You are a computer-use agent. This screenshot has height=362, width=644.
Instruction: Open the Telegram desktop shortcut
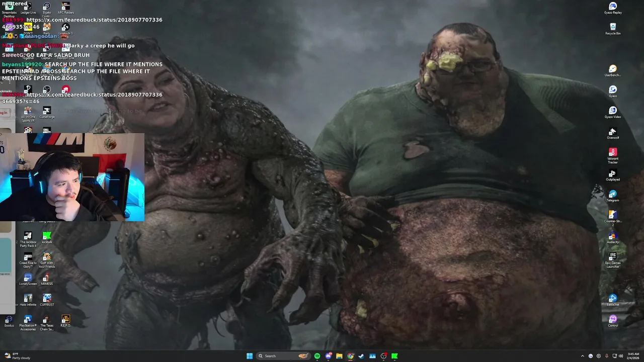tap(613, 196)
